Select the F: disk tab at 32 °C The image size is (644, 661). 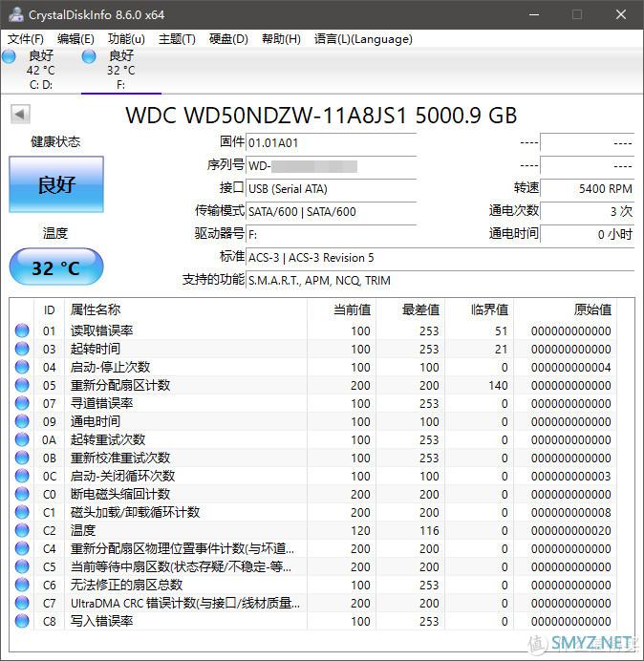[121, 70]
